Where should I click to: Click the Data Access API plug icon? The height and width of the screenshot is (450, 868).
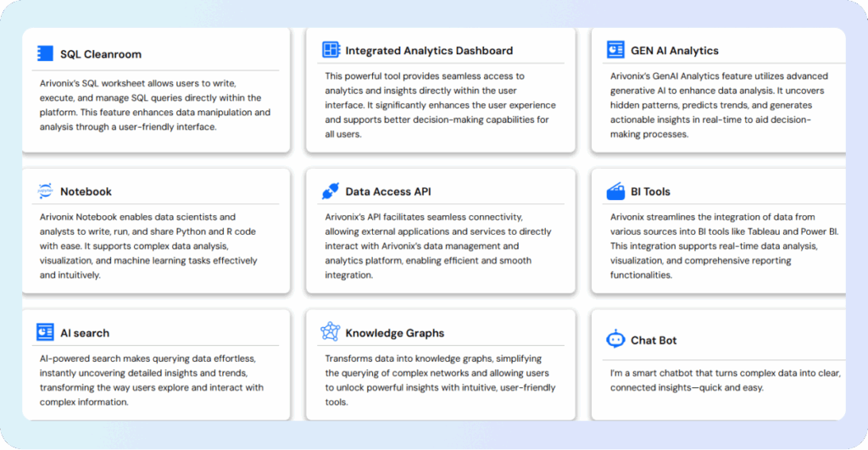(331, 191)
